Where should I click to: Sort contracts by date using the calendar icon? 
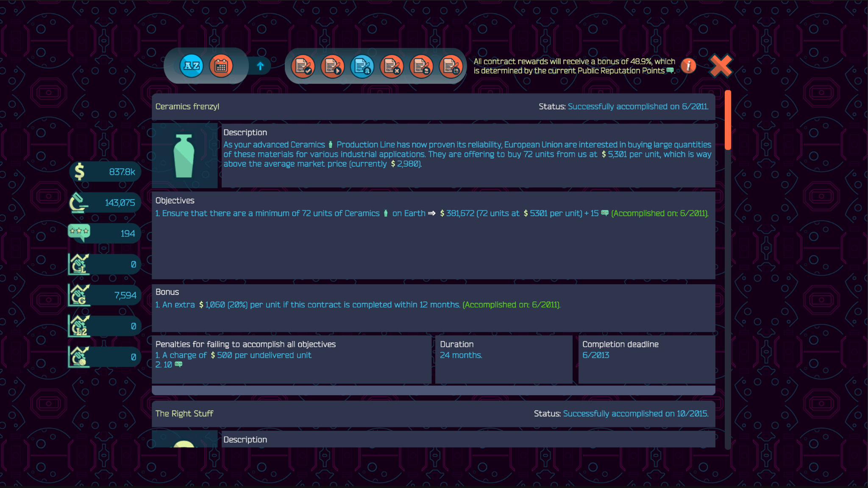coord(221,66)
